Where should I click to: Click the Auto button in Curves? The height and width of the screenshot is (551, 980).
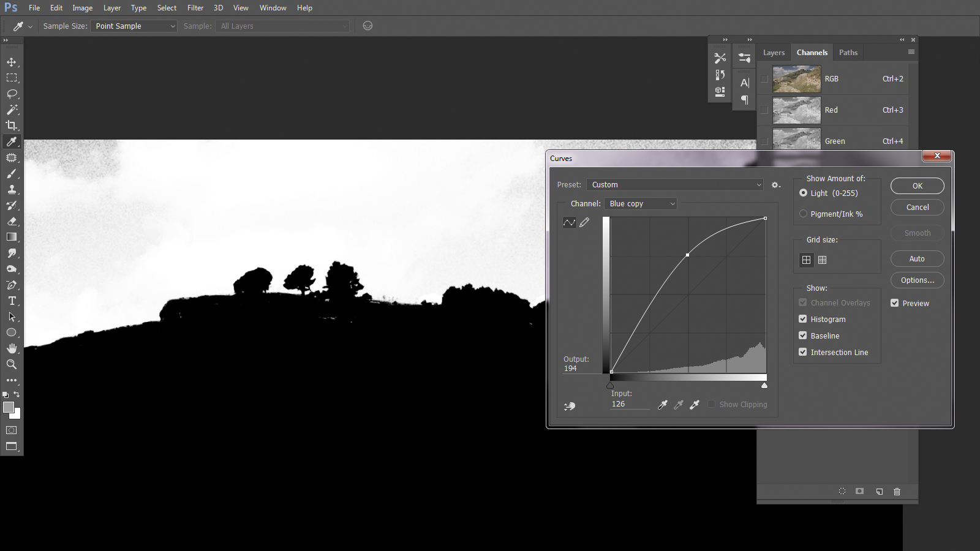click(917, 259)
